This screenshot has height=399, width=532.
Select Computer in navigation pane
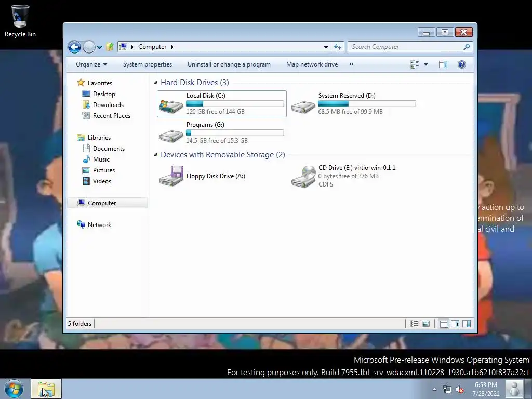[108, 203]
